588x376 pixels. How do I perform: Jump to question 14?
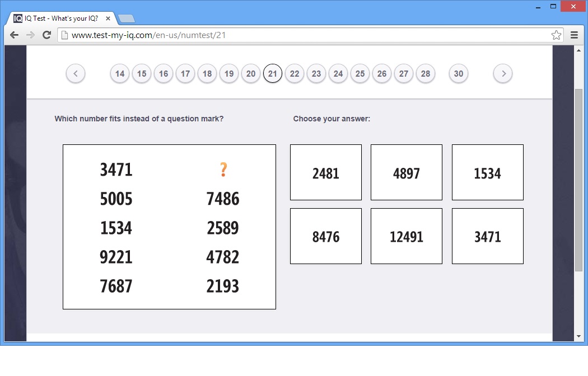click(x=120, y=74)
